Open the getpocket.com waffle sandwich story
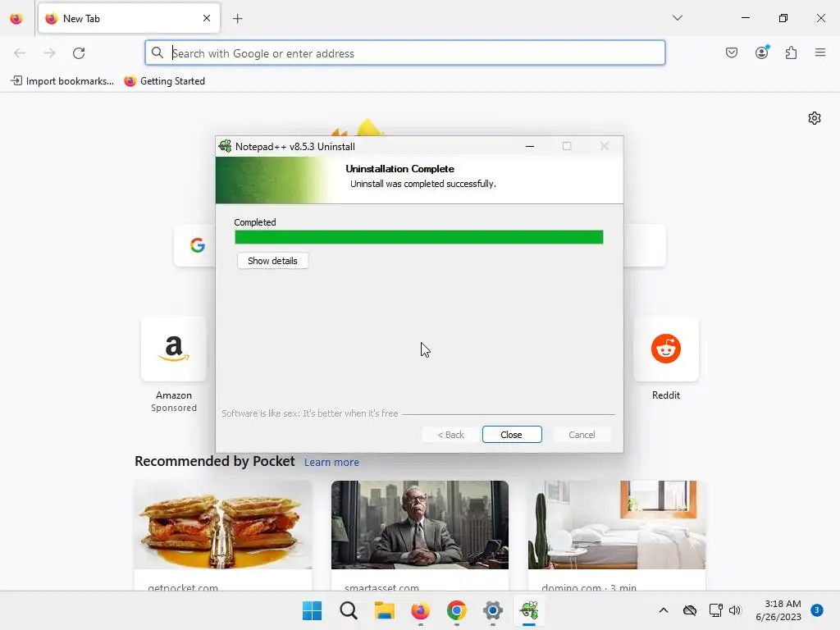Image resolution: width=840 pixels, height=630 pixels. 223,524
